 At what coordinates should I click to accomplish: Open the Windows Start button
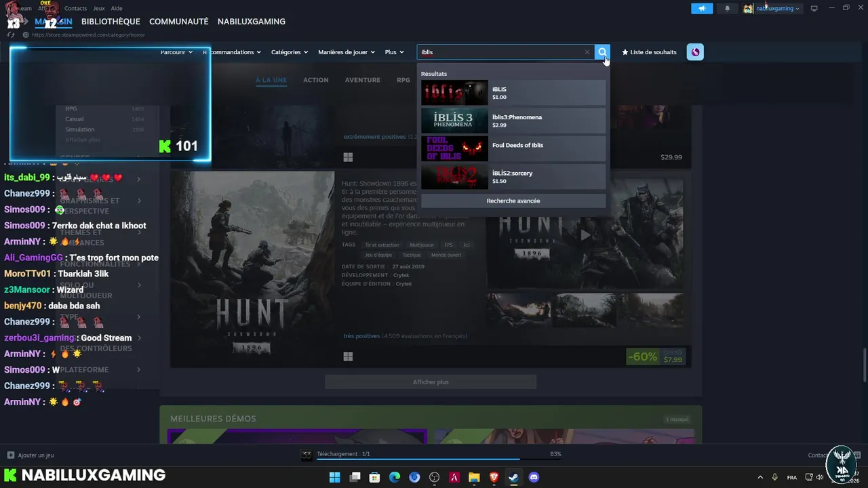tap(334, 477)
